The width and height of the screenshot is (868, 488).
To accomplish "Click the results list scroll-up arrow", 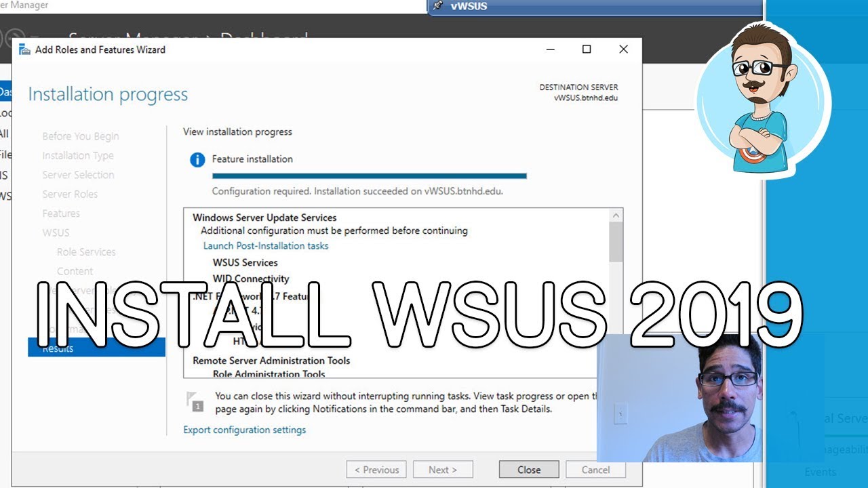I will point(616,216).
